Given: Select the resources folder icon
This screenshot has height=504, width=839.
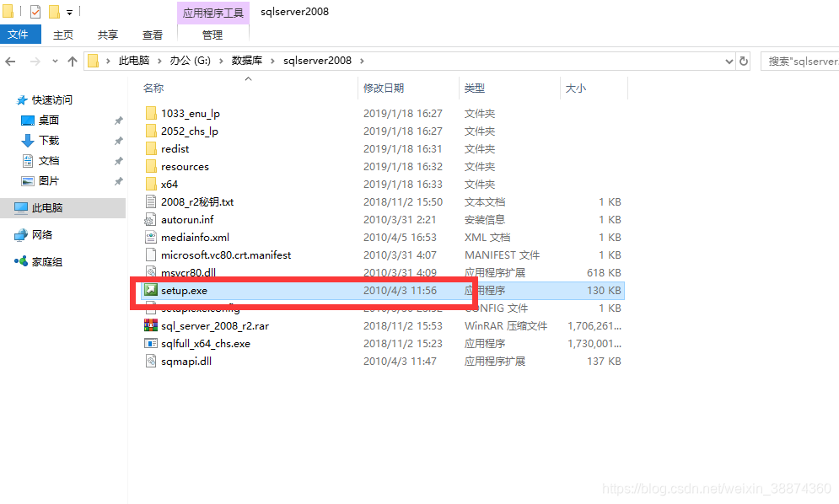Looking at the screenshot, I should 151,166.
